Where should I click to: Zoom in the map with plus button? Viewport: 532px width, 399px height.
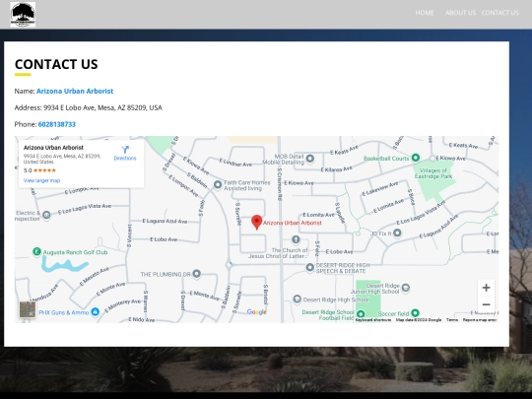pos(486,288)
